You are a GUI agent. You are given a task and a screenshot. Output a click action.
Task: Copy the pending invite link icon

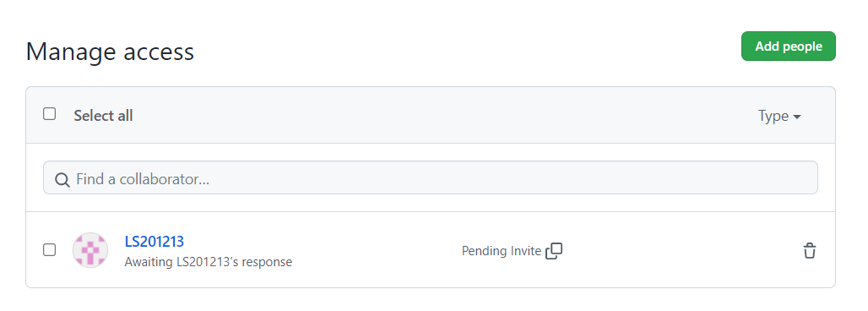tap(554, 251)
